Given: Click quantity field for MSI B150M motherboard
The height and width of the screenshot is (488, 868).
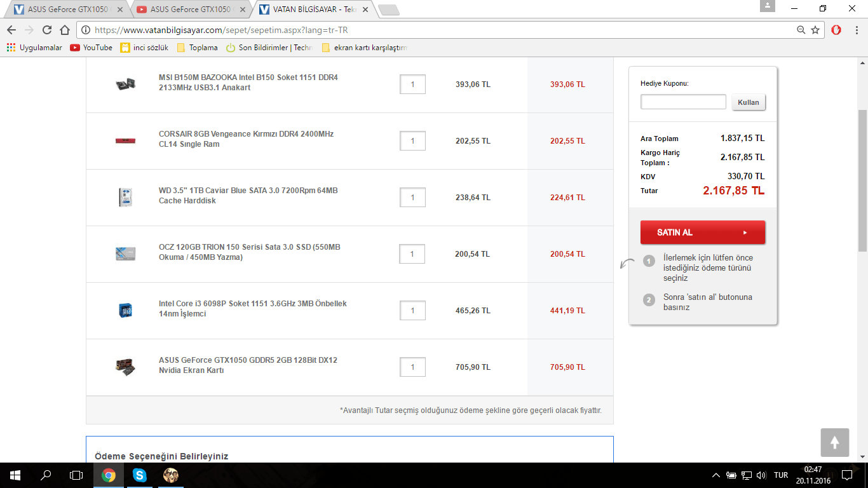Looking at the screenshot, I should (x=412, y=85).
